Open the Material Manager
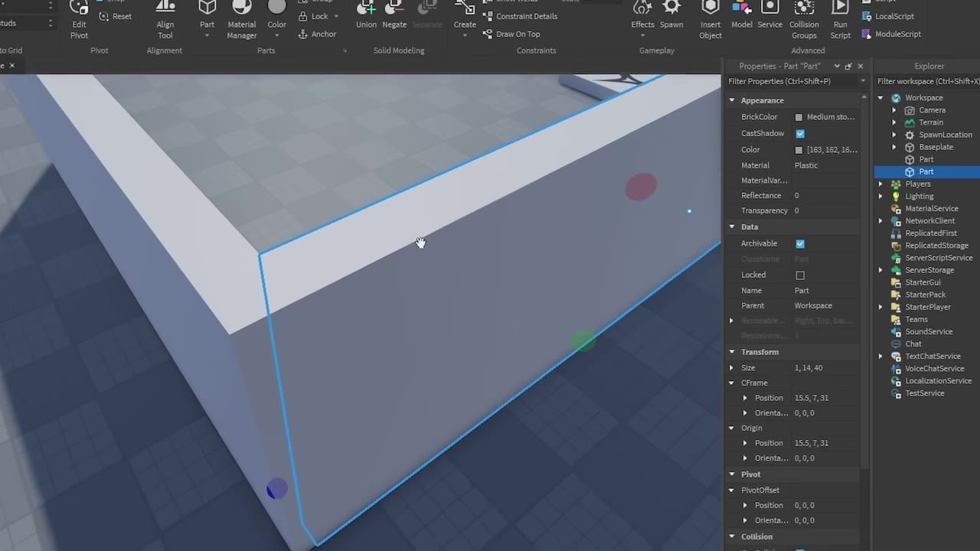This screenshot has height=551, width=980. pyautogui.click(x=242, y=20)
